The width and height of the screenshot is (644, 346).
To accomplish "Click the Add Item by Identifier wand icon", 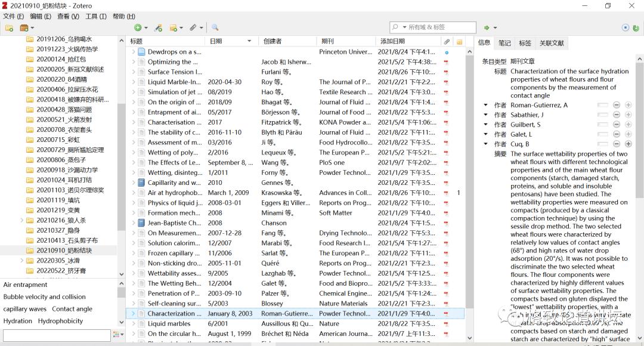I will [158, 28].
